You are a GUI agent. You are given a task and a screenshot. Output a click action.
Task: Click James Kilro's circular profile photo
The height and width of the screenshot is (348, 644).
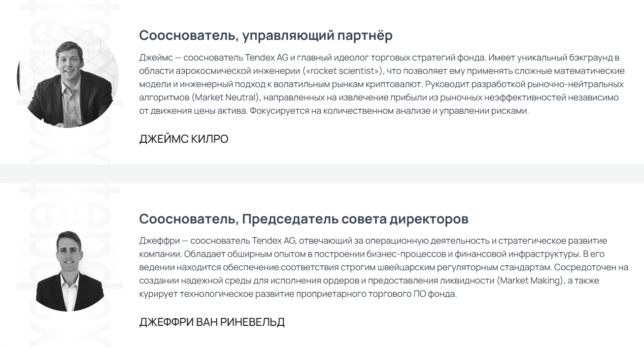point(68,79)
